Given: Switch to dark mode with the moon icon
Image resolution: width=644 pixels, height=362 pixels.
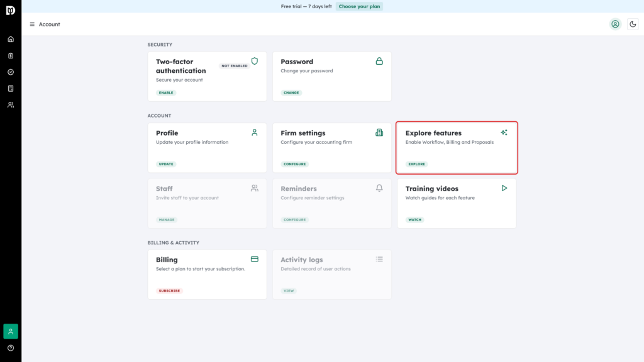Looking at the screenshot, I should point(633,25).
